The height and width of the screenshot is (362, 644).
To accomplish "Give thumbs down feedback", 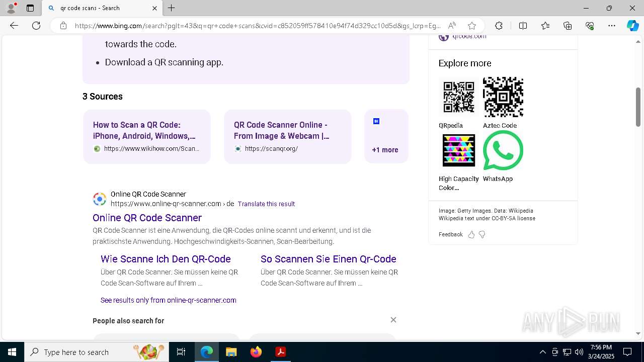I will [x=482, y=234].
